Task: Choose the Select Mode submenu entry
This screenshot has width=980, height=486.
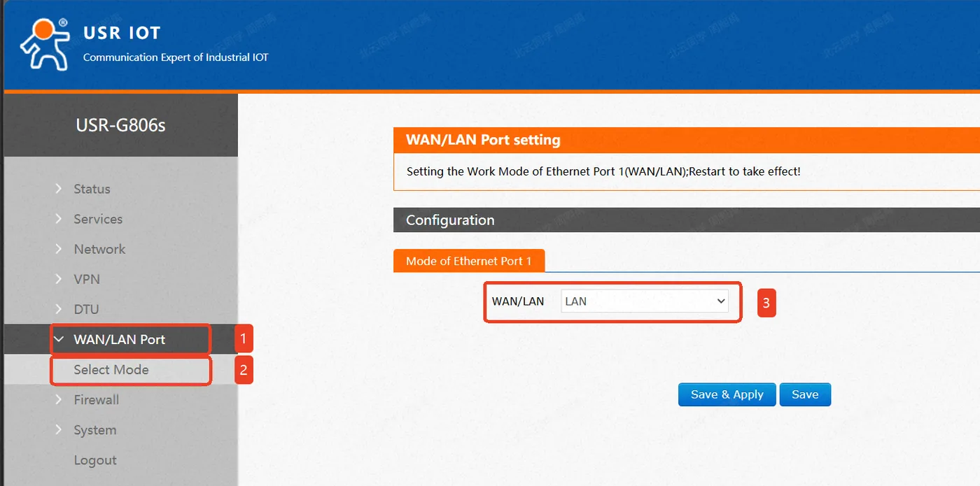Action: click(x=111, y=370)
